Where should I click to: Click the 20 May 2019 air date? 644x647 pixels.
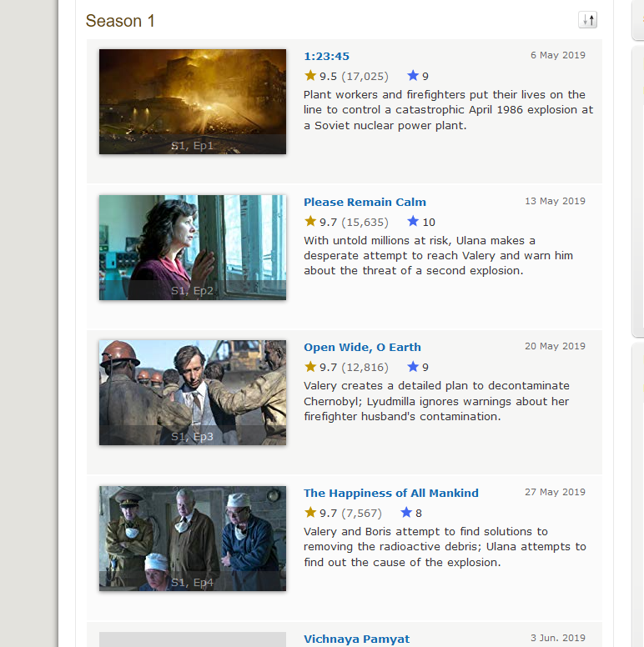click(555, 346)
